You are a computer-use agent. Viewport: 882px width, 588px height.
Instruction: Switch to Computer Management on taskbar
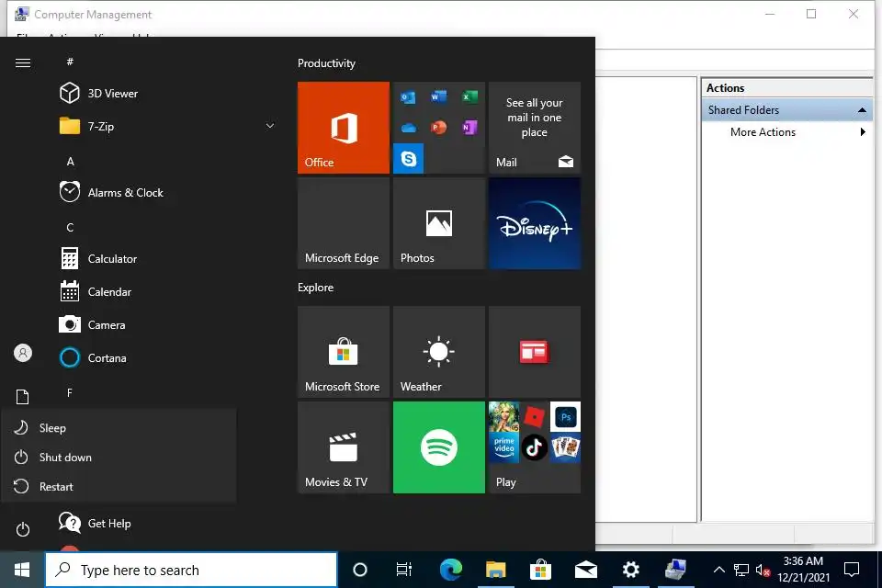(x=675, y=570)
